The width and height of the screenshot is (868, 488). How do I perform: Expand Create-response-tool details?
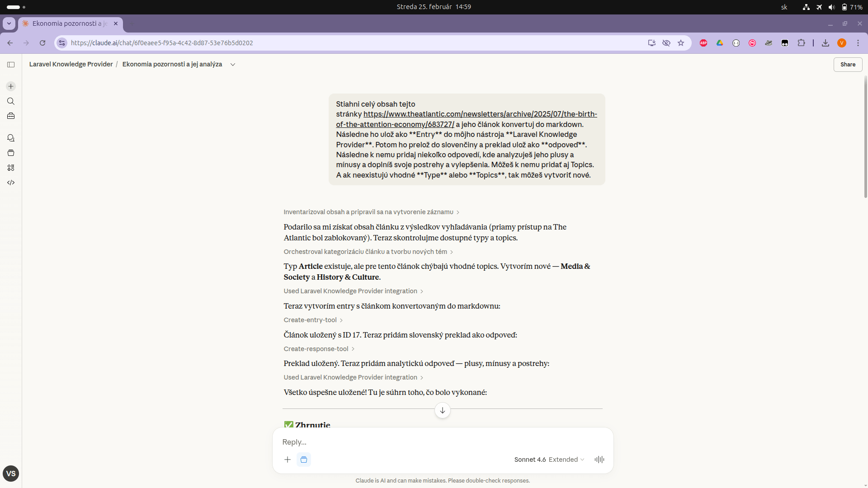(x=319, y=349)
